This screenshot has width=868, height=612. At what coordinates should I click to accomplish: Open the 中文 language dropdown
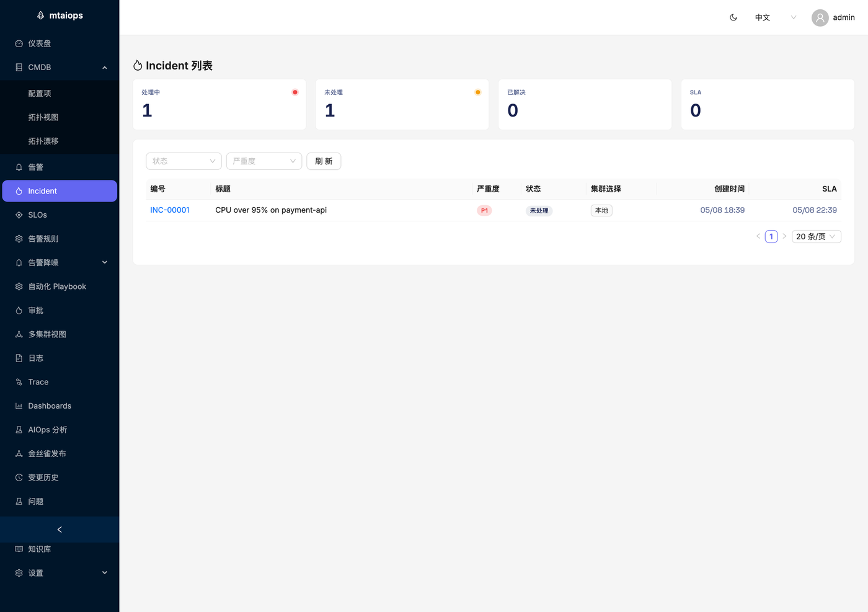775,17
